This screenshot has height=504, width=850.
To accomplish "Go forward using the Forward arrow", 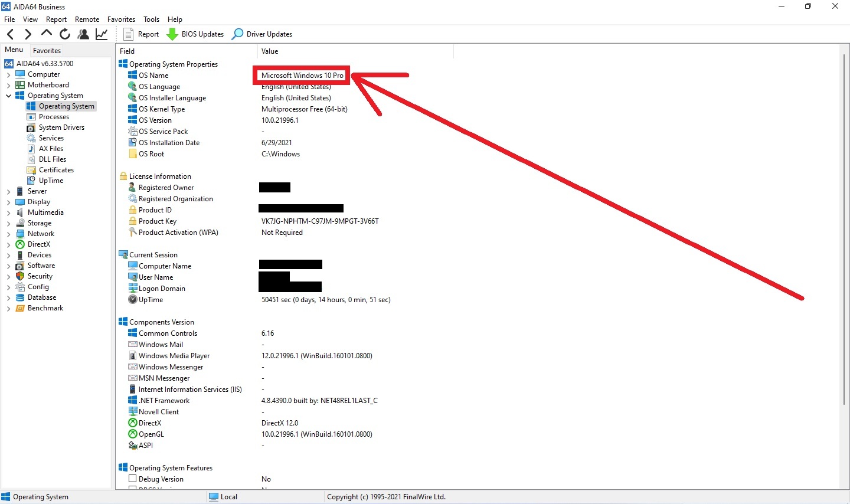I will 28,34.
